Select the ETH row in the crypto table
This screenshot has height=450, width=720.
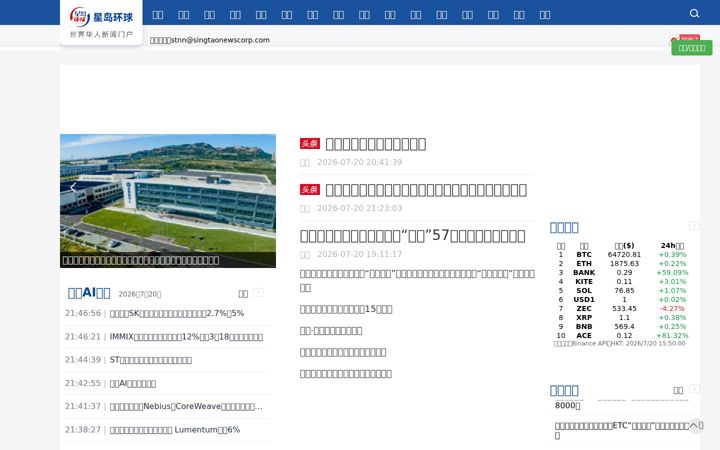click(x=622, y=264)
